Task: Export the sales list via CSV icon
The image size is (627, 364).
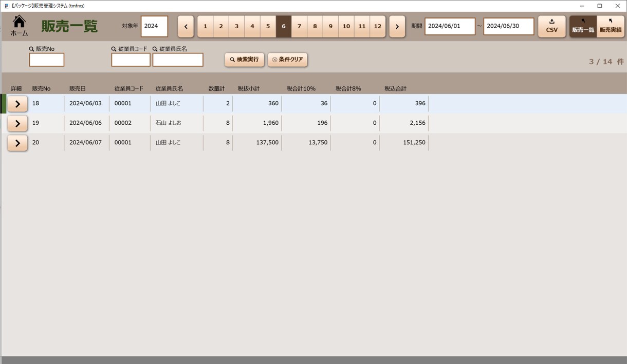Action: pyautogui.click(x=551, y=26)
